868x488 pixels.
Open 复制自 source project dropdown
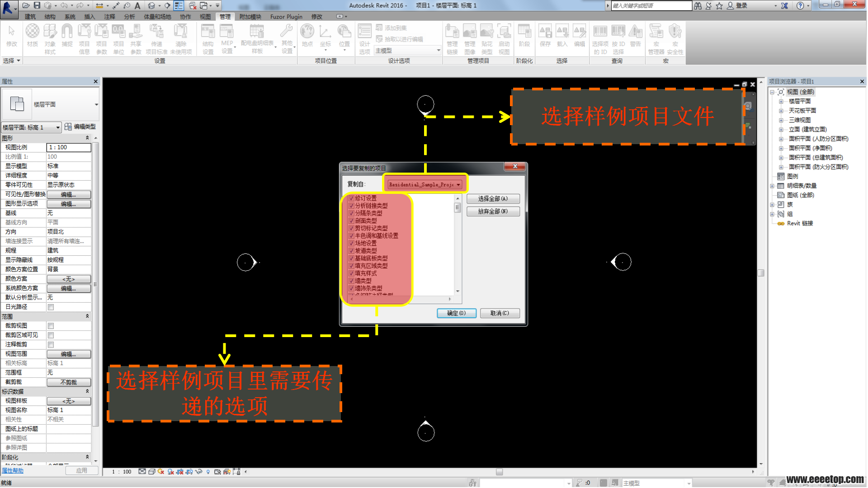[425, 184]
